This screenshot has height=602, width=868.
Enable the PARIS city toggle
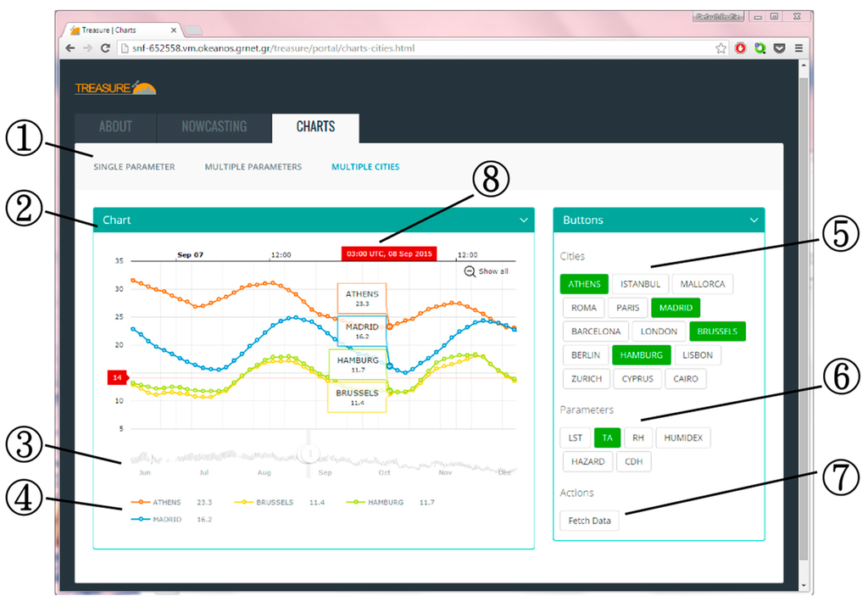pyautogui.click(x=628, y=308)
